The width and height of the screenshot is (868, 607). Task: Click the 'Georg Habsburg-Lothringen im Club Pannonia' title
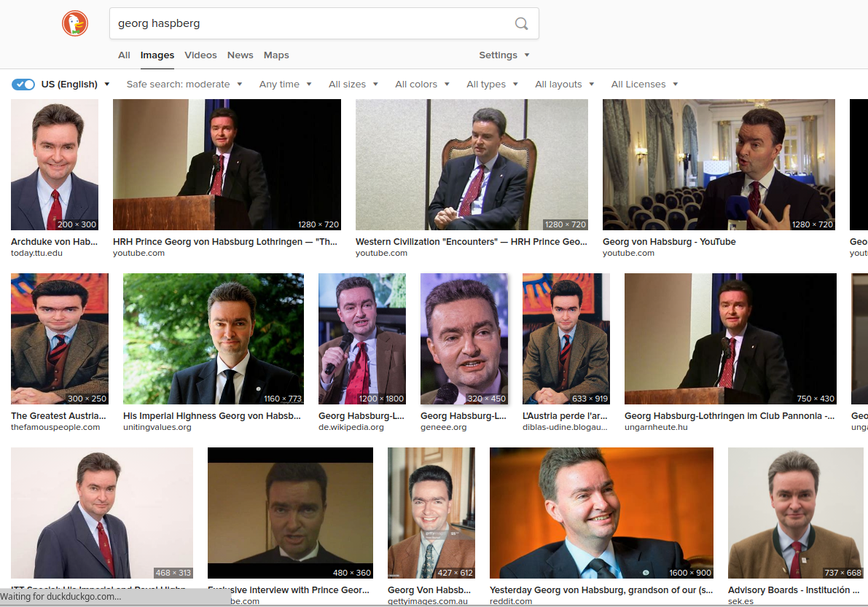pos(730,416)
